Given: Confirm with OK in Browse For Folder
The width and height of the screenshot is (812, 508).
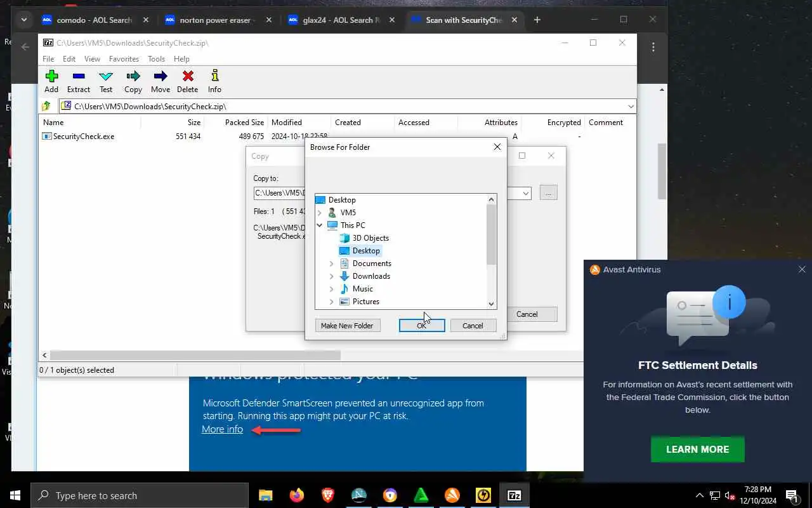Looking at the screenshot, I should pyautogui.click(x=422, y=326).
